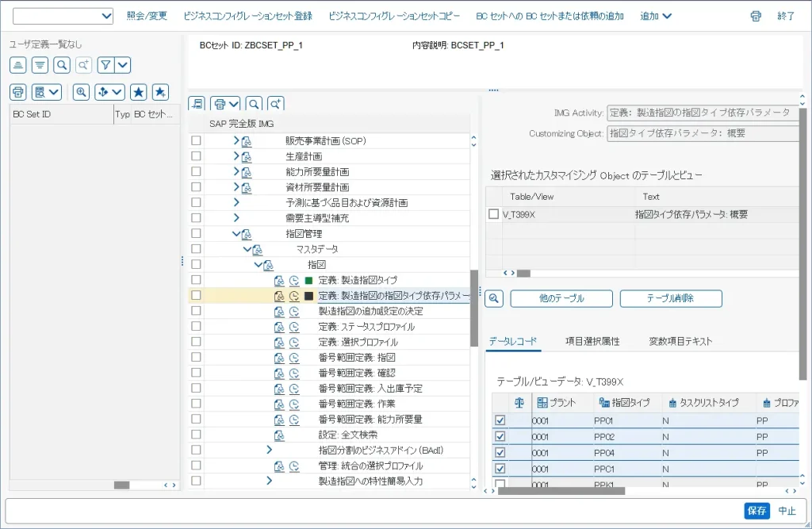Click the search icon above IMG tree

254,104
